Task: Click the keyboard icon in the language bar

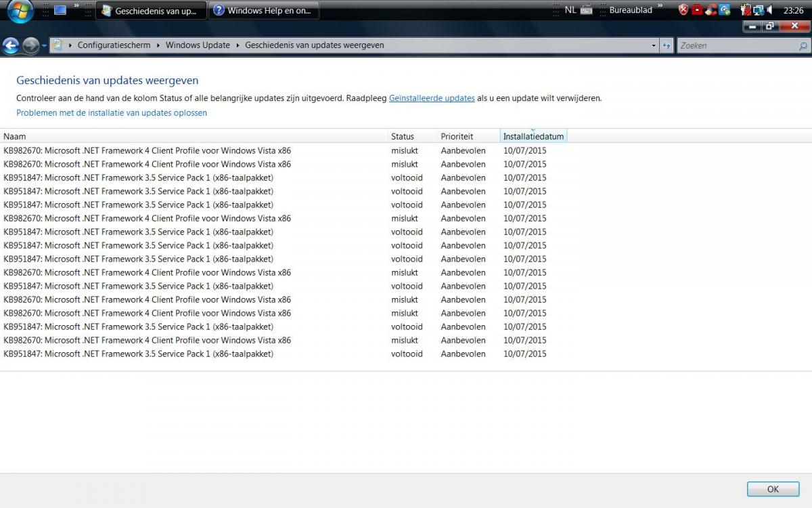Action: (586, 10)
